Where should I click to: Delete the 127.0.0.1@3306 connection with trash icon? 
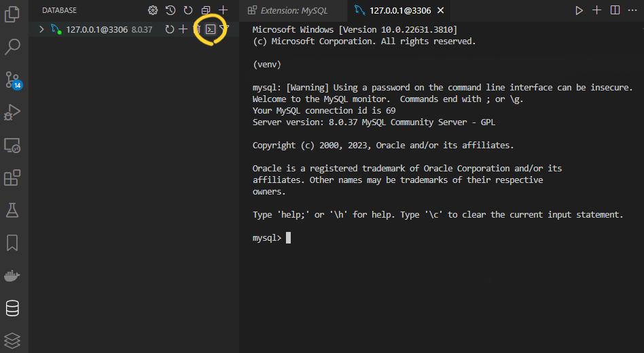(x=197, y=29)
